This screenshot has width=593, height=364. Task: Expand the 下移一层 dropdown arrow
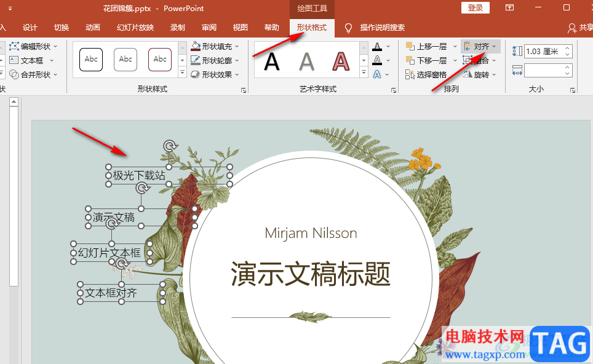pos(455,60)
